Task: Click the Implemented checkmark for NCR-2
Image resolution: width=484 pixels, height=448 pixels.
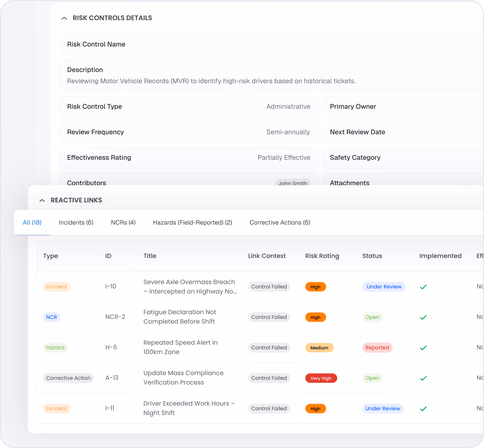Action: (423, 317)
